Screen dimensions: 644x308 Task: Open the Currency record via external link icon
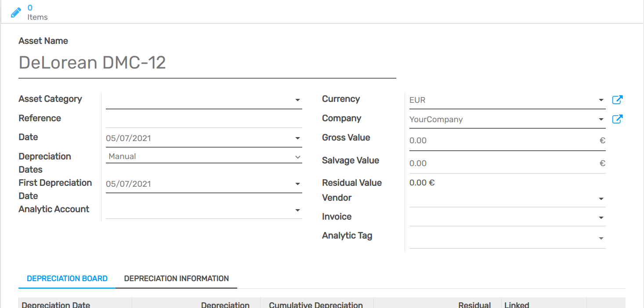[617, 100]
